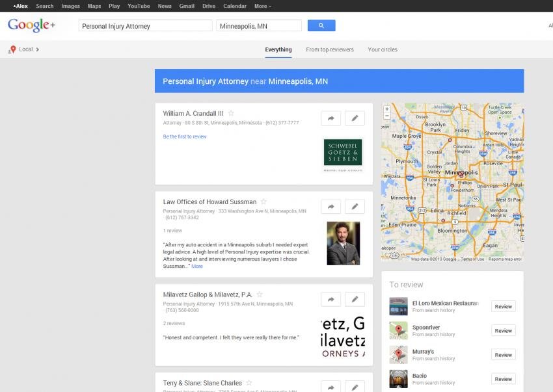Open News in the top bar
Viewport: 553px width, 392px height.
[x=165, y=6]
